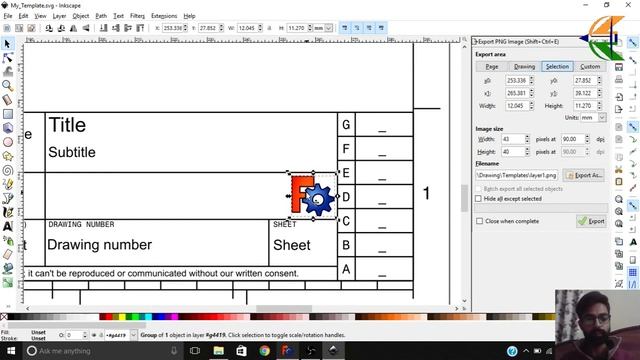Lower selection to bottom

click(104, 28)
